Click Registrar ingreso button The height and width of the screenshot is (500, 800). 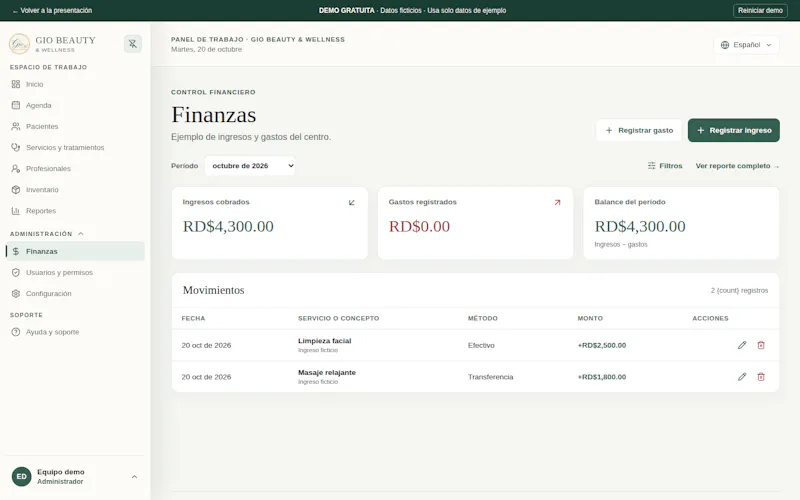coord(734,130)
